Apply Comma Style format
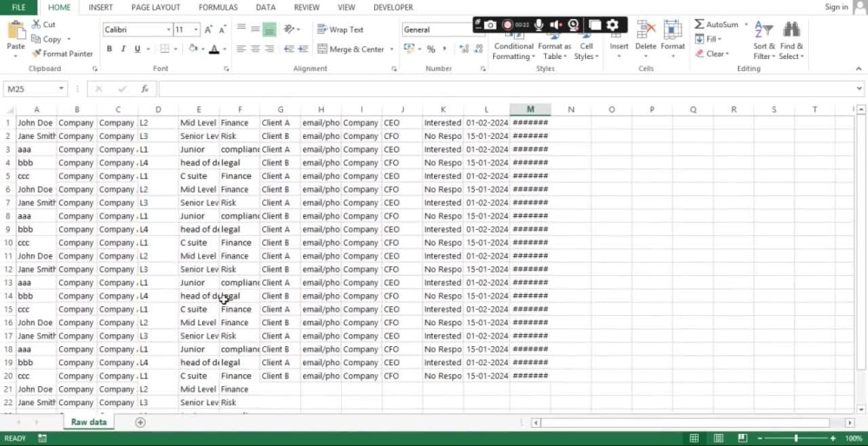Image resolution: width=868 pixels, height=446 pixels. [444, 49]
